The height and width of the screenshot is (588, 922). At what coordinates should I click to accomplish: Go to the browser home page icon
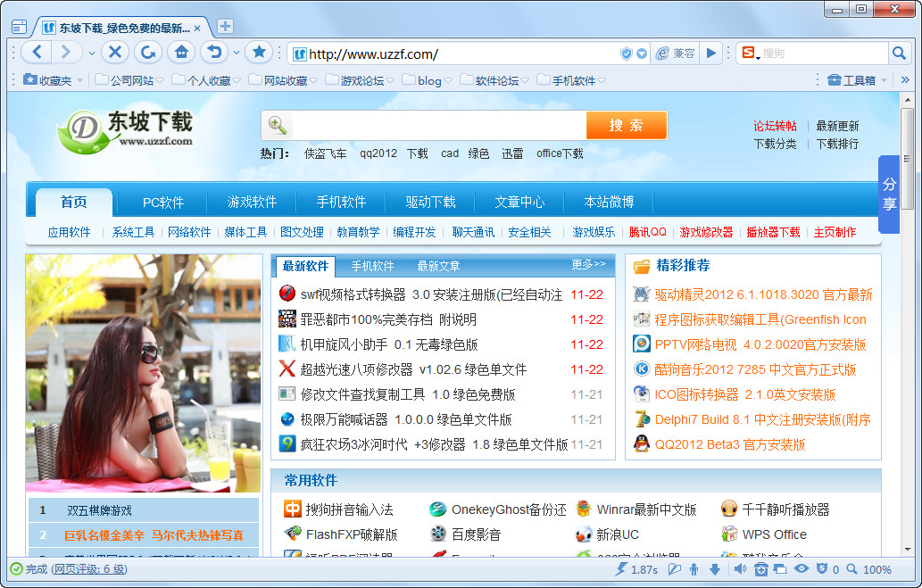(181, 53)
